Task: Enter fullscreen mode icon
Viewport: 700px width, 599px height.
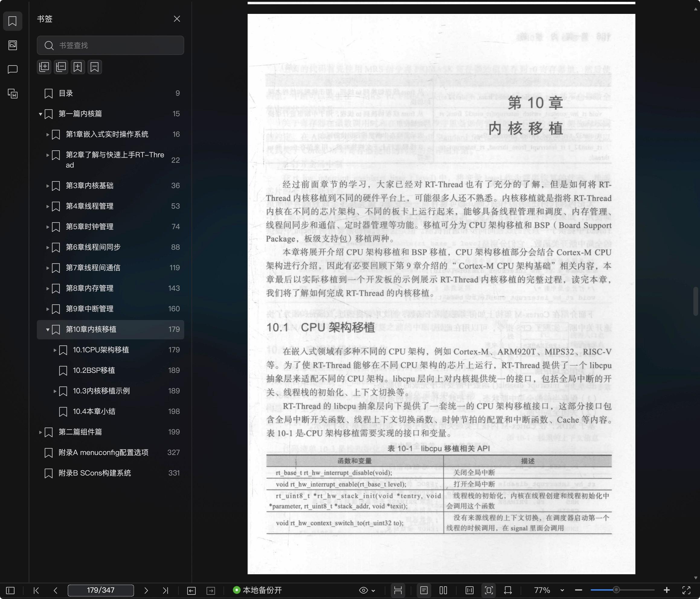Action: click(686, 590)
